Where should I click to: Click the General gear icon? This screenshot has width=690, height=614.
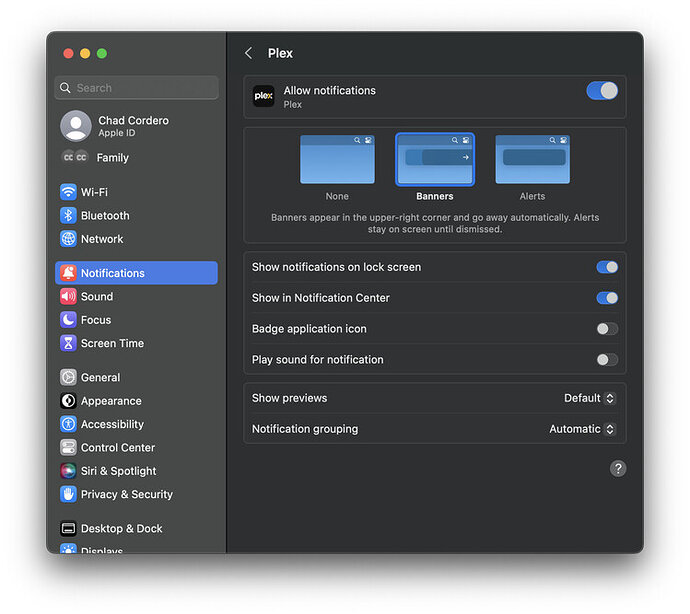68,377
